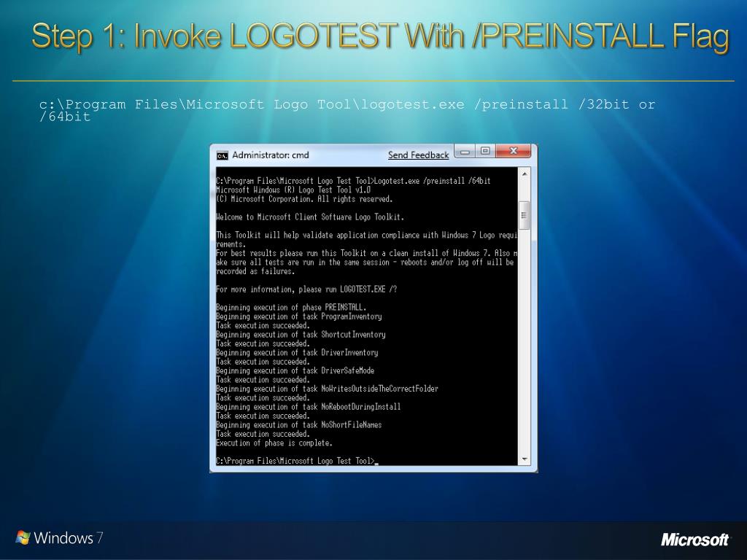This screenshot has height=560, width=747.
Task: Open the Send Feedback link
Action: pos(418,155)
